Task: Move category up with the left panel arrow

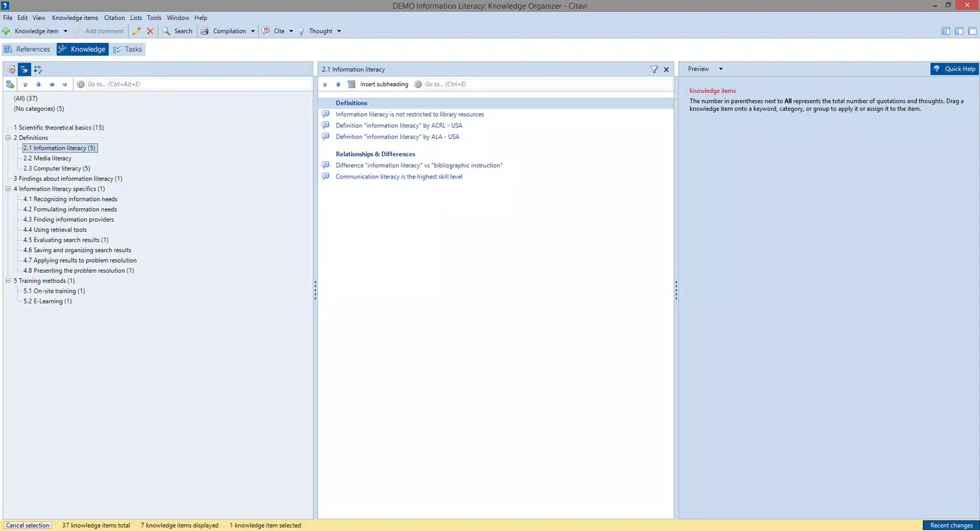Action: click(x=25, y=84)
